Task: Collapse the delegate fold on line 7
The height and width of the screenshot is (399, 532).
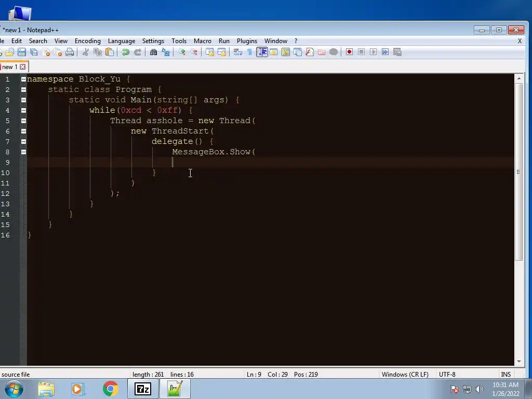Action: tap(23, 141)
